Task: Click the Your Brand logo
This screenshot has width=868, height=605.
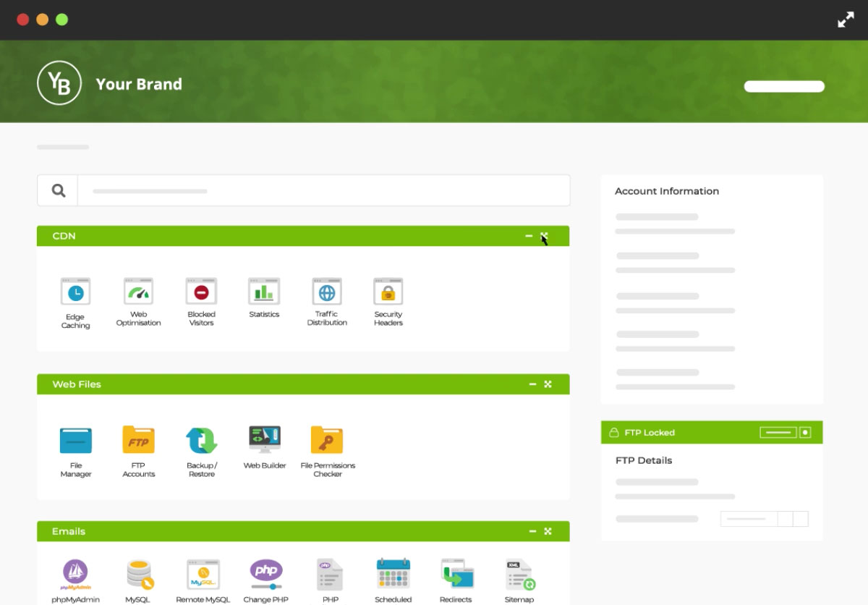Action: click(59, 83)
